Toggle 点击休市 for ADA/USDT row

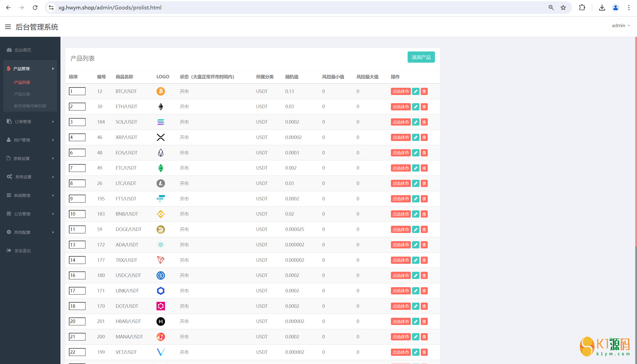tap(399, 244)
